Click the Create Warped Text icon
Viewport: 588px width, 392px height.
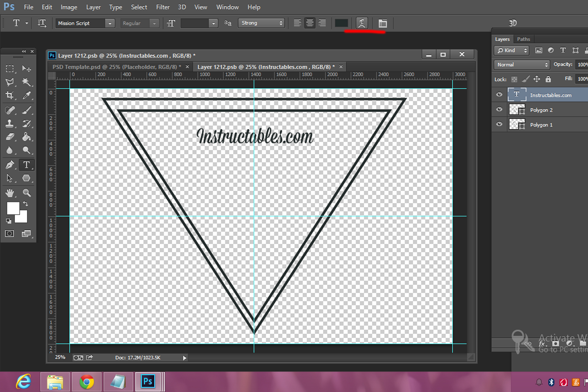click(362, 23)
